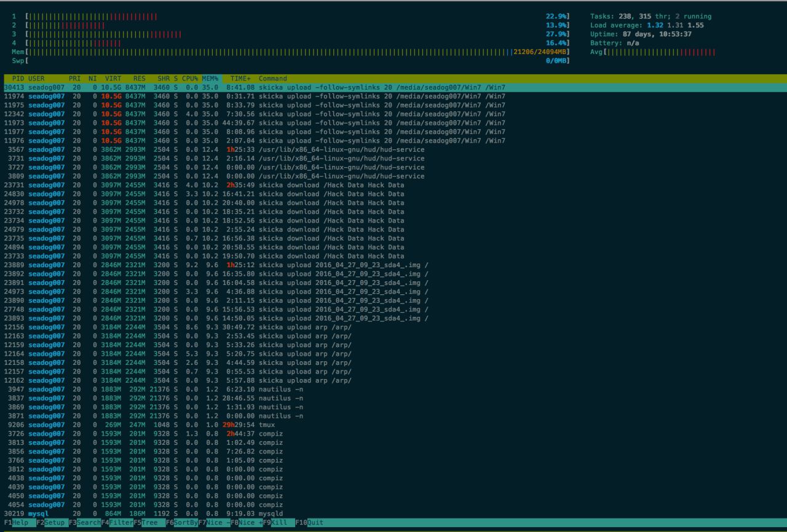This screenshot has height=532, width=787.
Task: Select the tmux process row
Action: (x=266, y=424)
